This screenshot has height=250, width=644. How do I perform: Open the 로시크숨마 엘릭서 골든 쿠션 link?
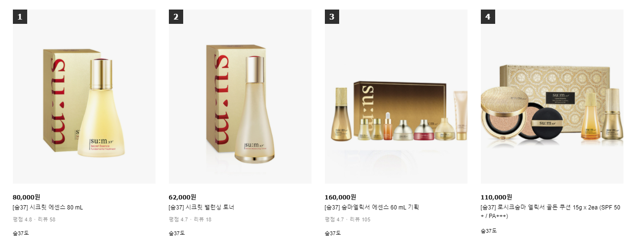pyautogui.click(x=551, y=212)
